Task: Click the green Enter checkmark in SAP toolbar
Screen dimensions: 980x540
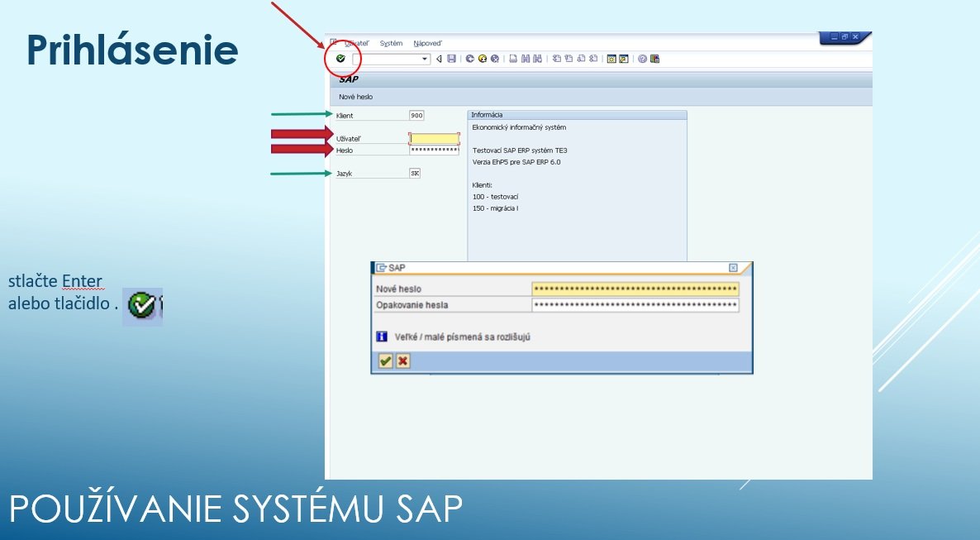Action: (x=340, y=59)
